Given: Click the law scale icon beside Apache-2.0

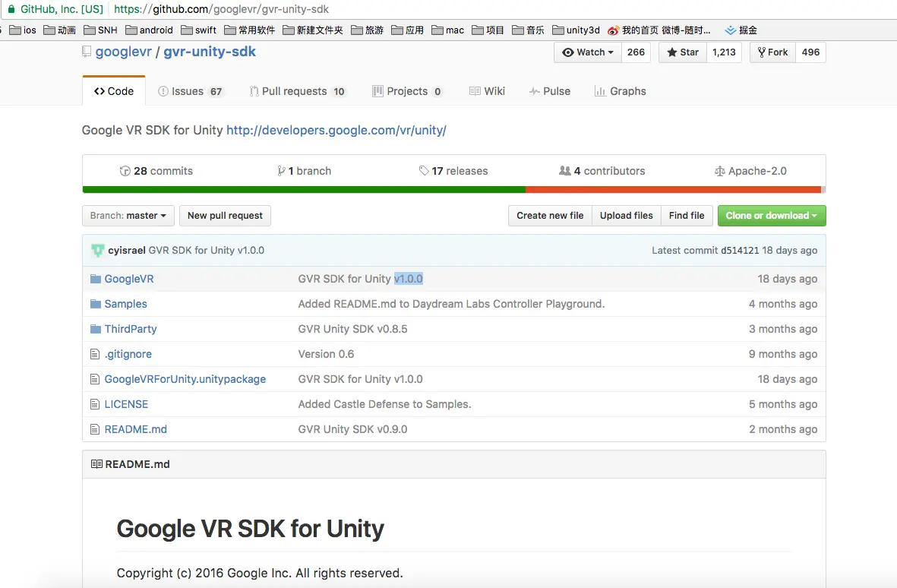Looking at the screenshot, I should click(x=720, y=171).
